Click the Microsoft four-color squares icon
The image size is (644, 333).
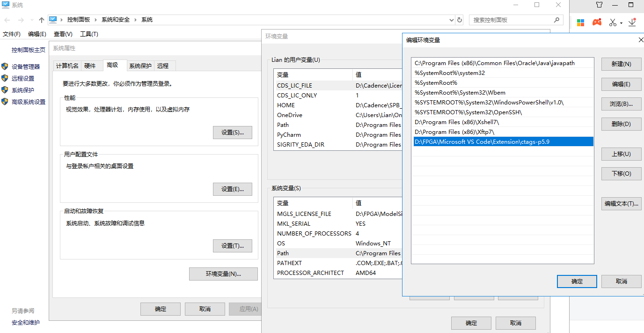point(580,22)
